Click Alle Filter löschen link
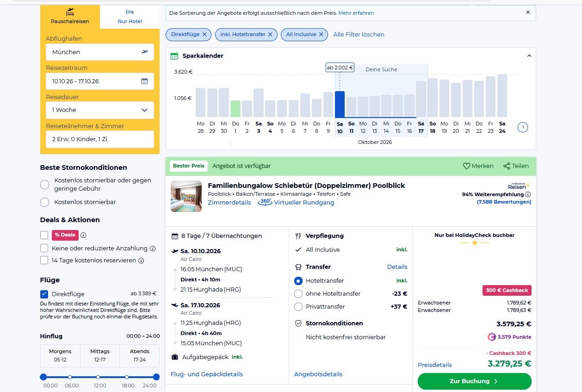 coord(359,35)
